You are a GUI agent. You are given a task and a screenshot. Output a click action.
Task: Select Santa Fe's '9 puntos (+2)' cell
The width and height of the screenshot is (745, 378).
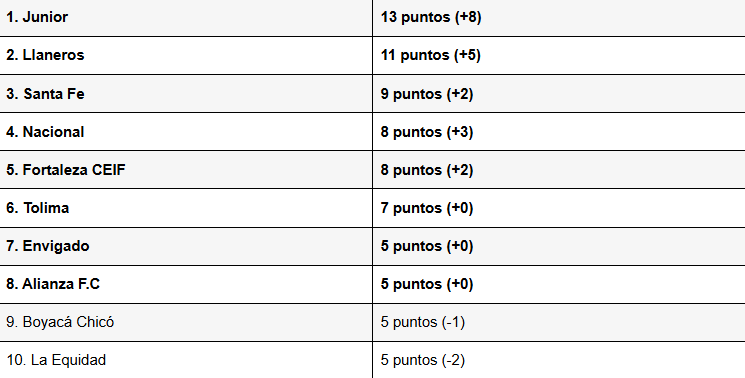[559, 94]
